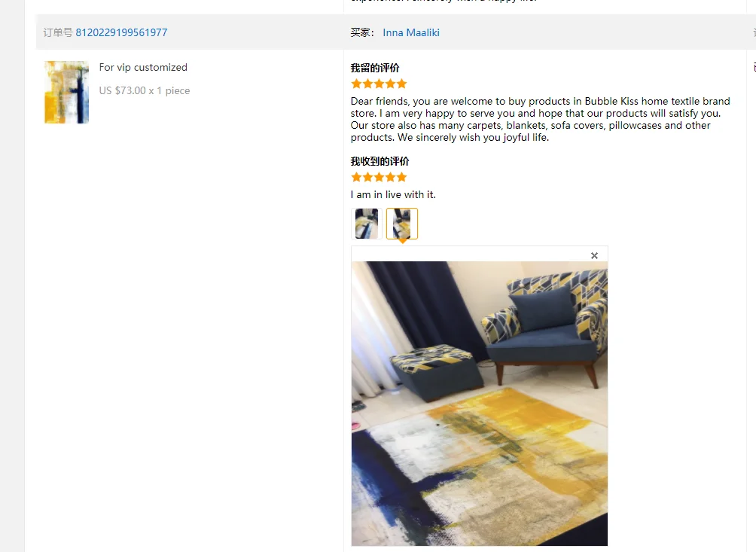This screenshot has width=756, height=552.
Task: Click third star under 我留的评价 rating
Action: coord(379,84)
